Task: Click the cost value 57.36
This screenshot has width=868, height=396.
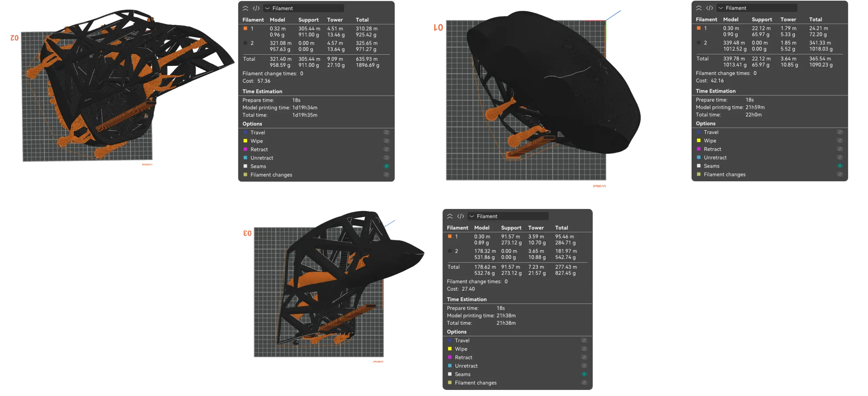Action: 263,81
